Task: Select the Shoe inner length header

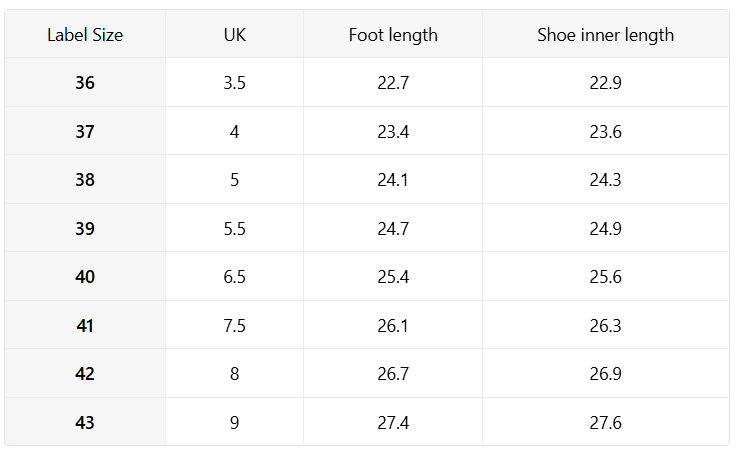Action: point(606,34)
